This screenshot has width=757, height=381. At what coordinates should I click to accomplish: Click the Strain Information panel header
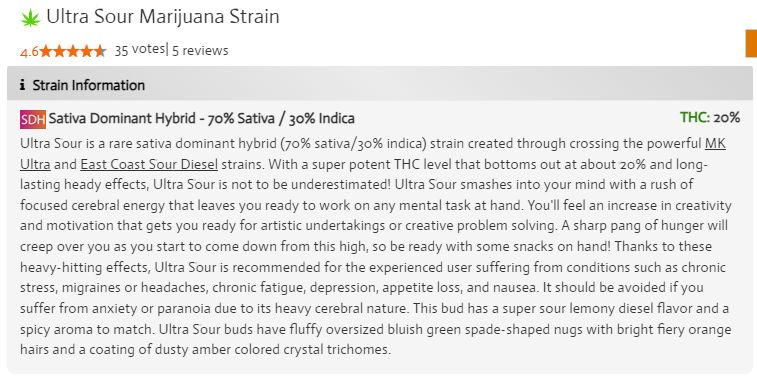pyautogui.click(x=380, y=84)
